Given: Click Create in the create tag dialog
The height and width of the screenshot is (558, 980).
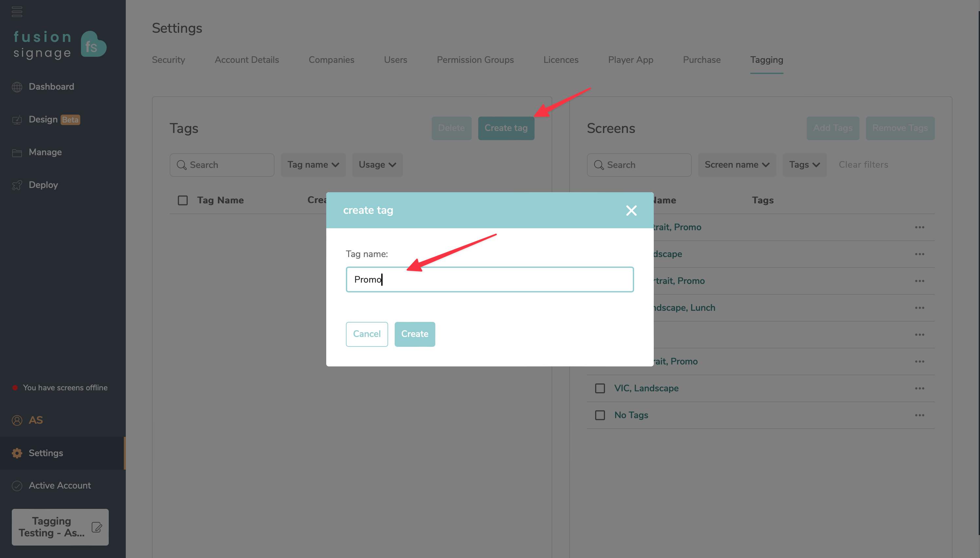Looking at the screenshot, I should point(415,334).
